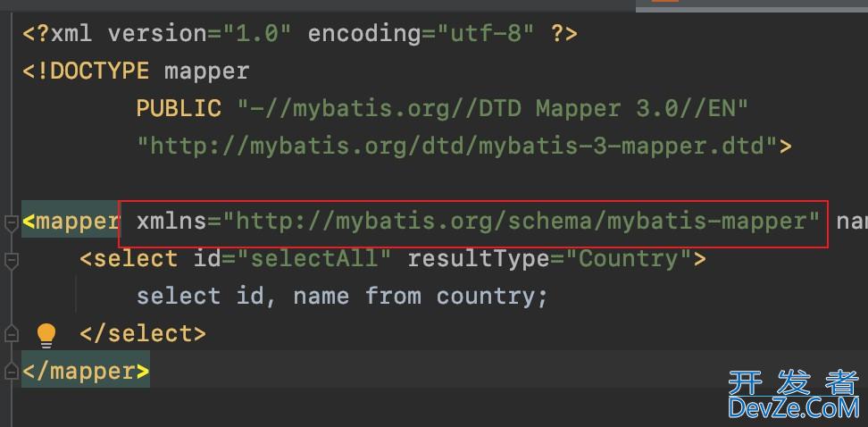This screenshot has height=427, width=868.
Task: Place cursor on the closing </mapper> tag
Action: point(86,371)
